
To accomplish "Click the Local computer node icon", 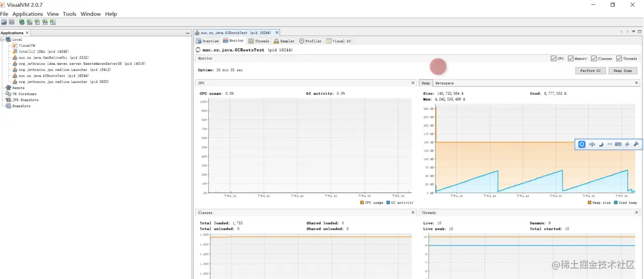I will 8,39.
